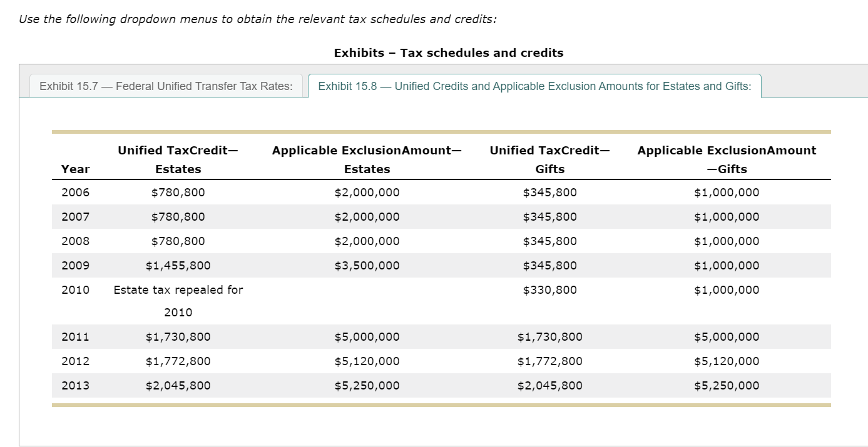Screen dimensions: 868x447
Task: Select the Applicable ExclusionAmount—Estates header
Action: tap(367, 159)
